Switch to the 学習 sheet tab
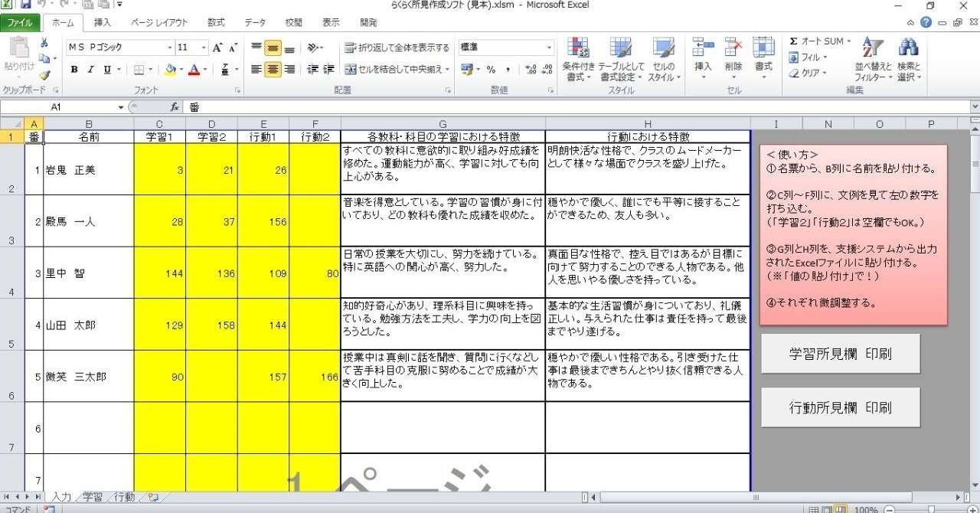 point(93,498)
